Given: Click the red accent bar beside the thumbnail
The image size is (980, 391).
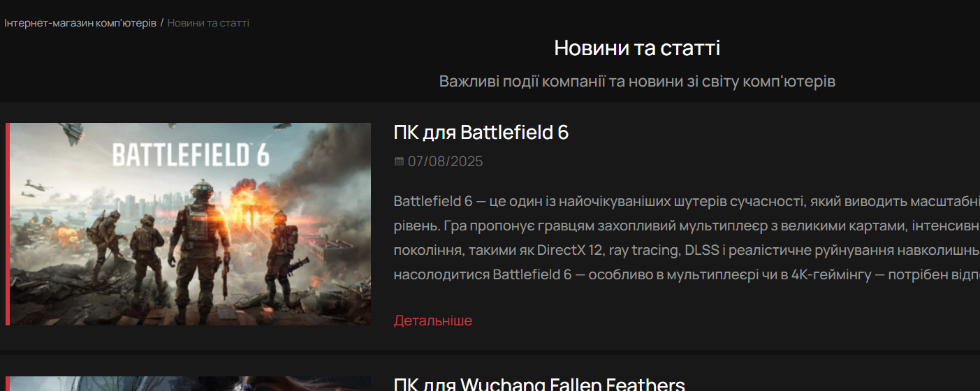Looking at the screenshot, I should tap(8, 224).
